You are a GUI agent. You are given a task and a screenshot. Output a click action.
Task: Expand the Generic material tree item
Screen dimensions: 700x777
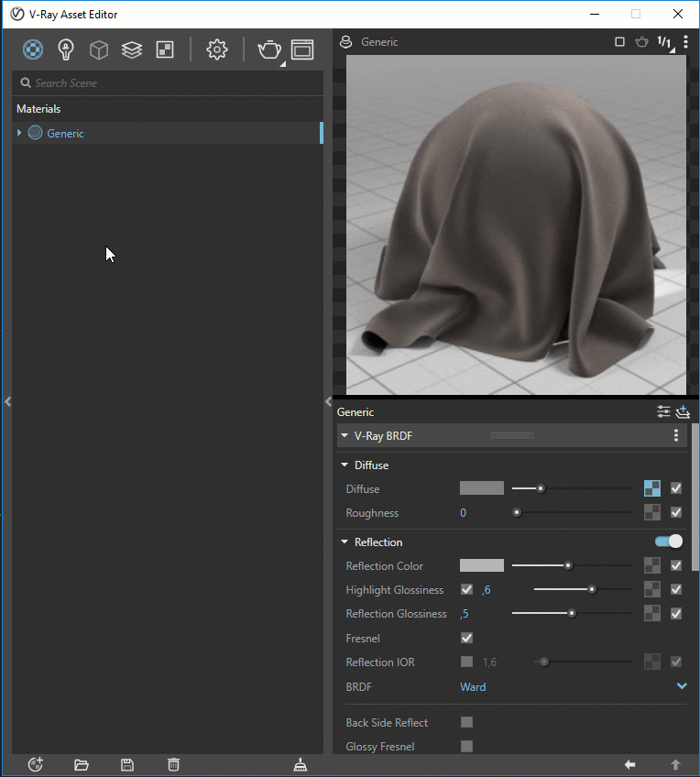coord(19,133)
